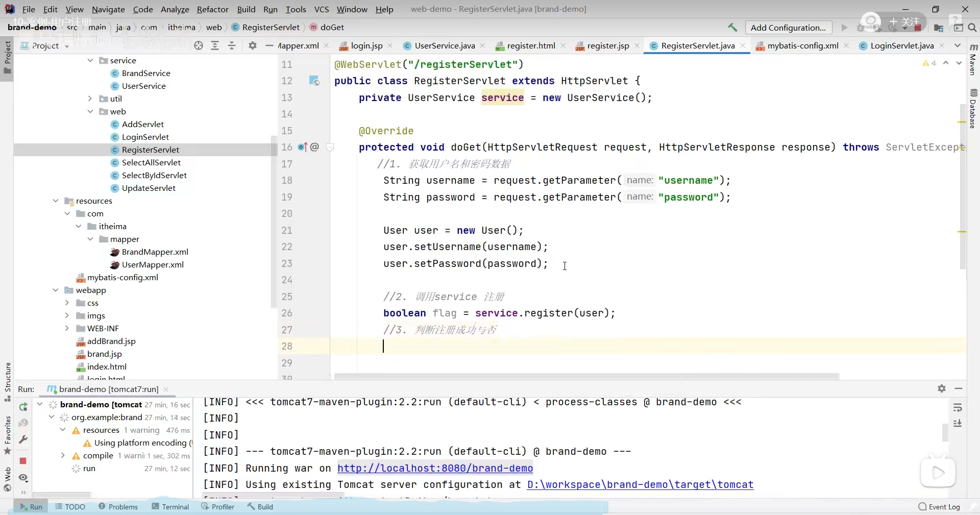Viewport: 980px width, 515px height.
Task: Select opened file locate target icon
Action: [199, 45]
